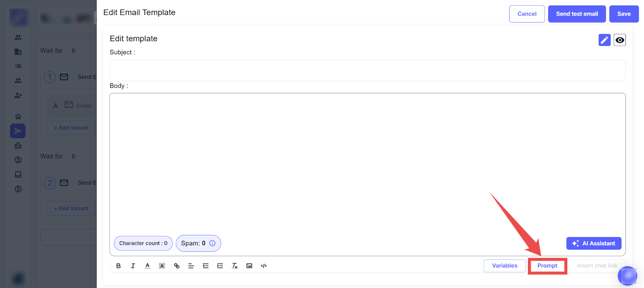Increase indent using the indent icon
Image resolution: width=644 pixels, height=288 pixels.
coord(220,266)
